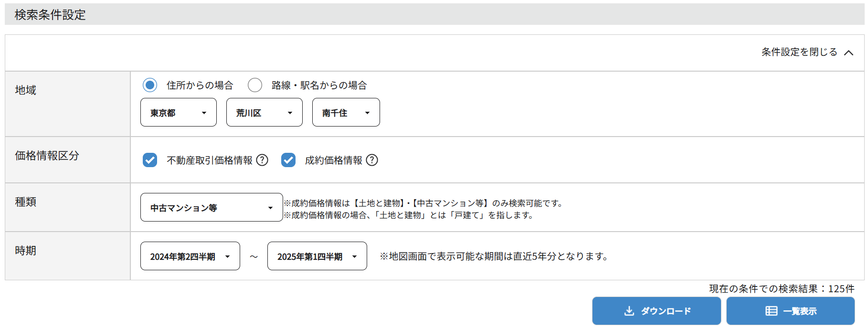Expand the 荒川区 ward dropdown
Viewport: 868px width, 329px height.
click(x=264, y=112)
